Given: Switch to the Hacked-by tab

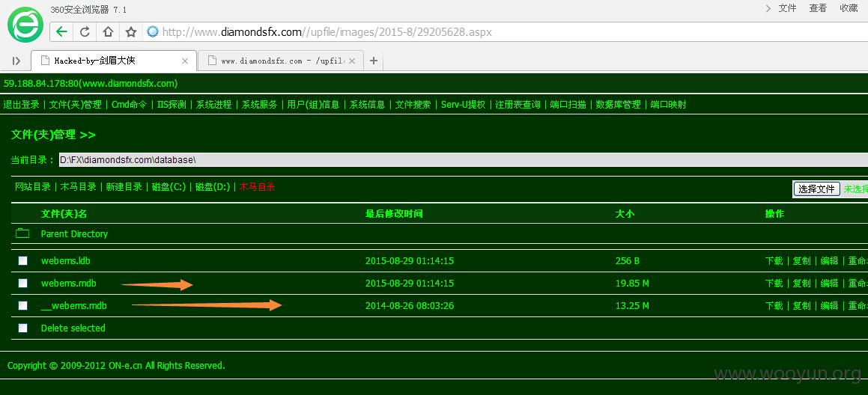Looking at the screenshot, I should point(114,61).
